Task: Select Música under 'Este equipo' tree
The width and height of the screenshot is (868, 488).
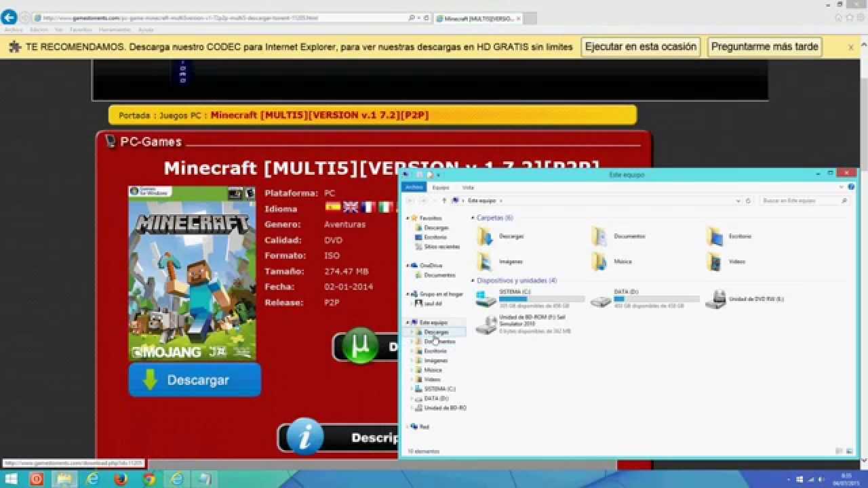Action: tap(433, 370)
